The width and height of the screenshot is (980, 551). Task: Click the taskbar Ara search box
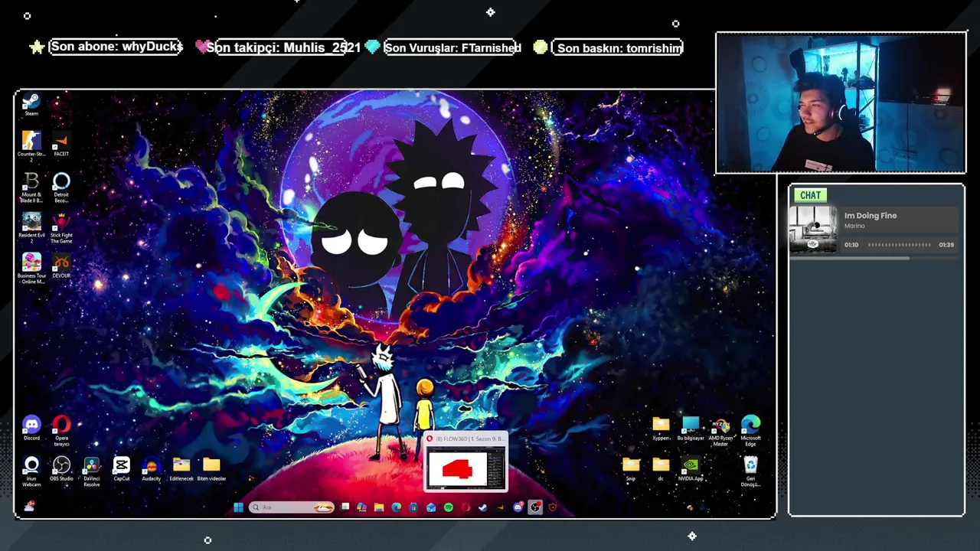click(292, 507)
